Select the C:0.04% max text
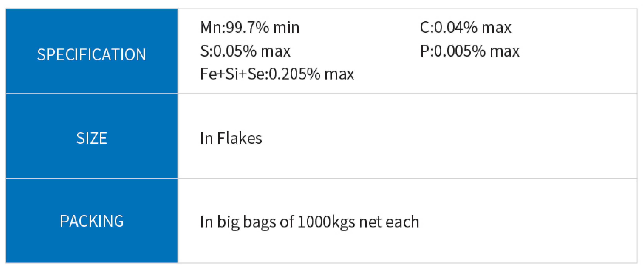 click(466, 27)
